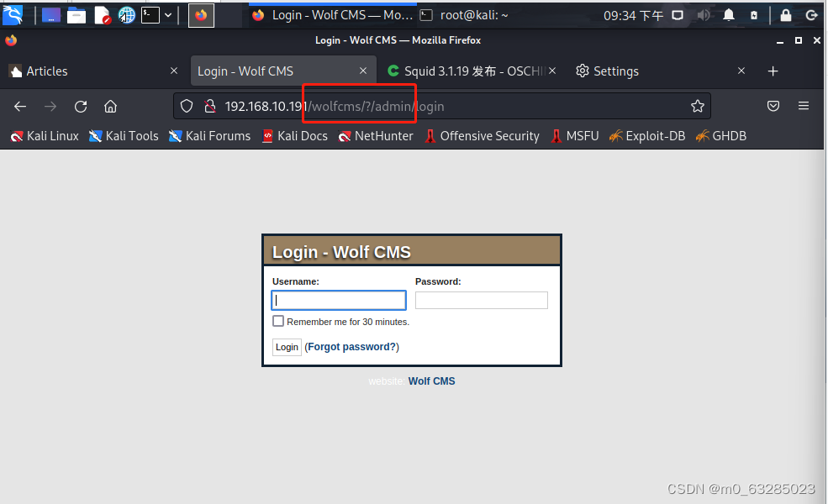Close the Login - Wolf CMS tab
This screenshot has width=828, height=504.
coord(363,71)
